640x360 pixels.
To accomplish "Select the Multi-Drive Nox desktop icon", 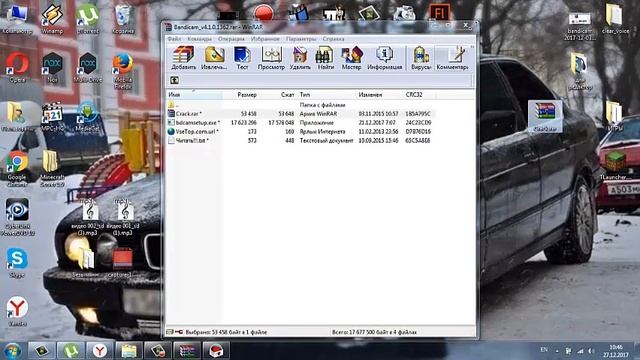I will 87,67.
